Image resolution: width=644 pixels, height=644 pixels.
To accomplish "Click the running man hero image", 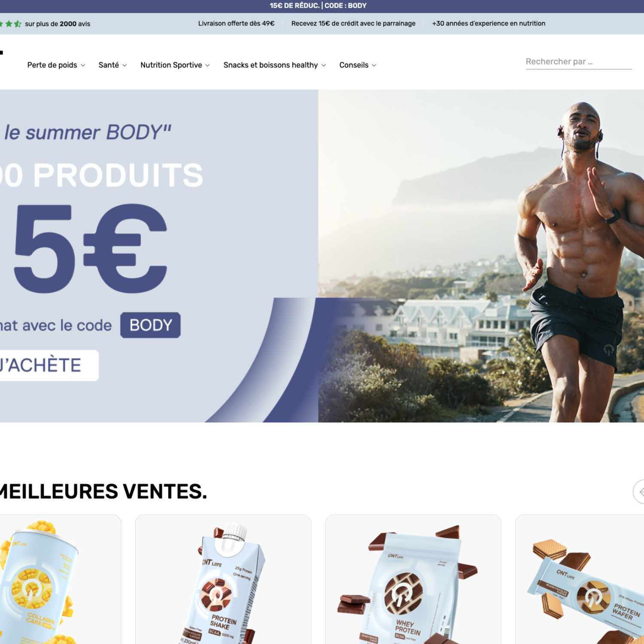I will [x=481, y=256].
